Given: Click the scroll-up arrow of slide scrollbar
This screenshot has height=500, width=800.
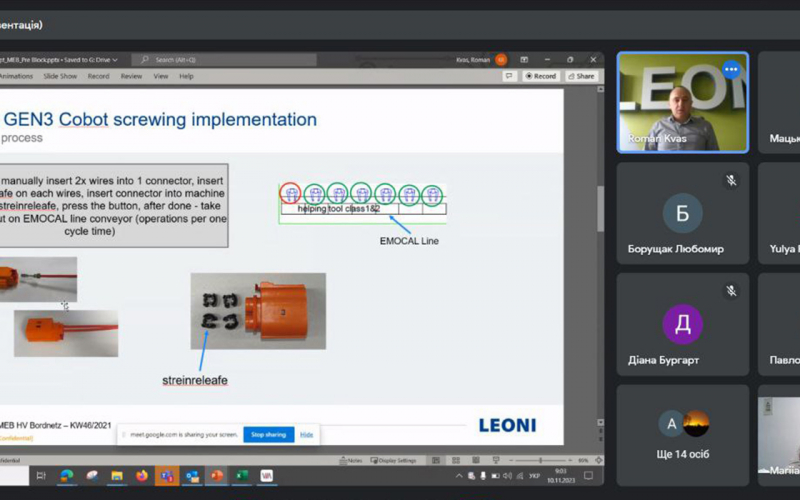Looking at the screenshot, I should [x=601, y=89].
